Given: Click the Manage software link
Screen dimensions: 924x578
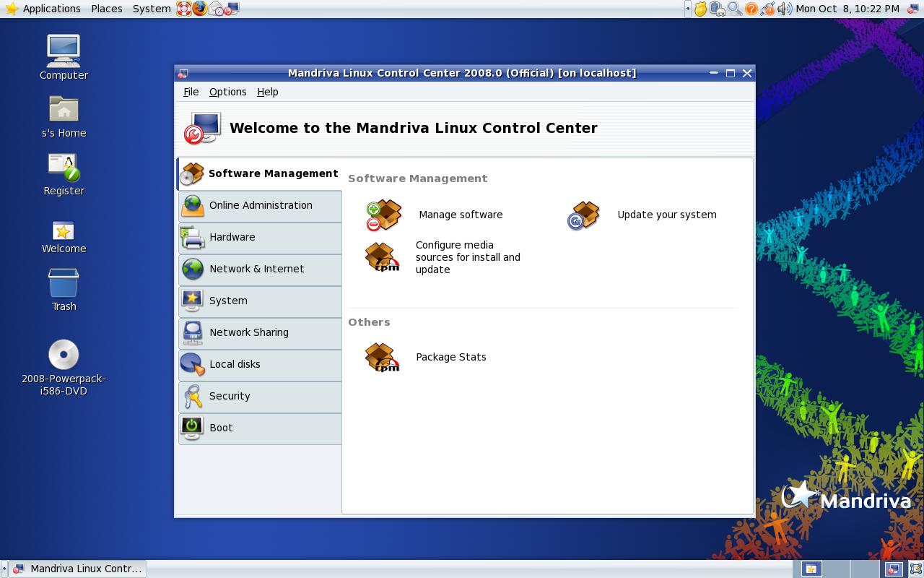Looking at the screenshot, I should (461, 215).
